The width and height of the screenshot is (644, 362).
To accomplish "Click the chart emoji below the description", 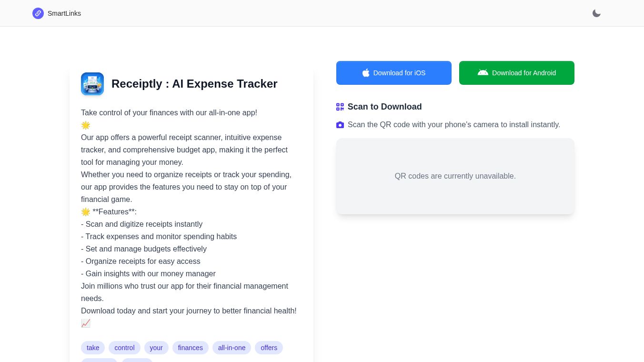I will (x=86, y=323).
